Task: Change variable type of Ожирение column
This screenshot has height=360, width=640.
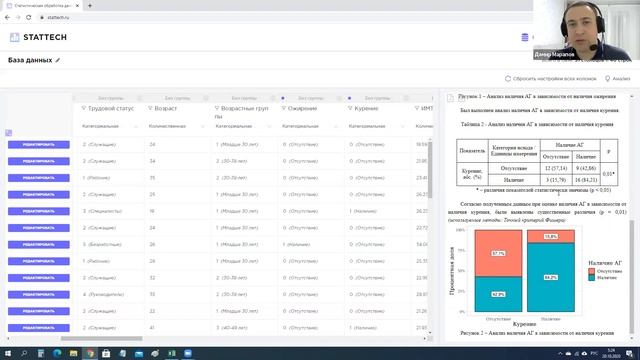Action: [309, 127]
